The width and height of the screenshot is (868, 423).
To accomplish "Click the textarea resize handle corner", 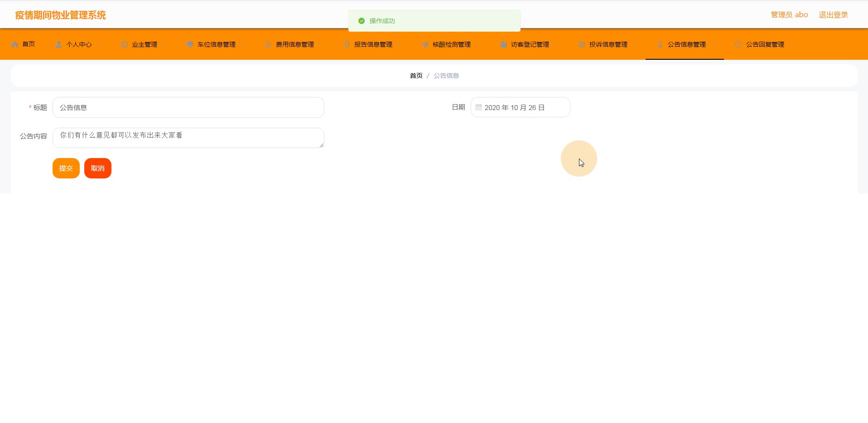I will tap(322, 145).
